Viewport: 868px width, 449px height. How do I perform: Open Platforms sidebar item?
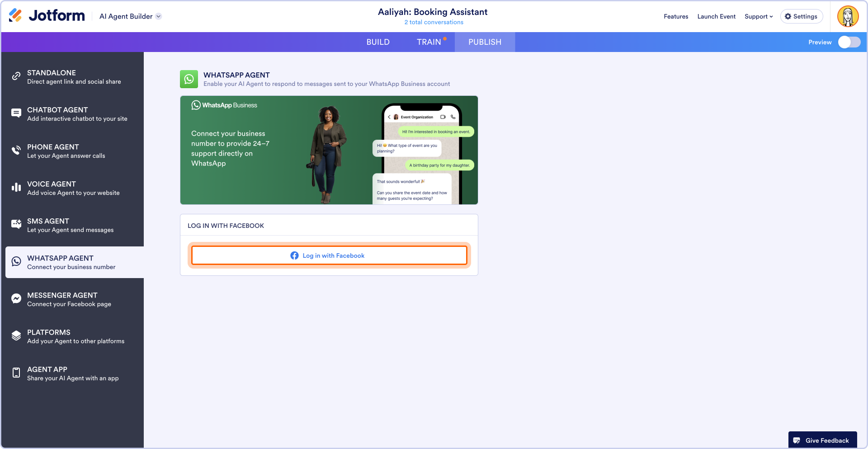pos(74,336)
